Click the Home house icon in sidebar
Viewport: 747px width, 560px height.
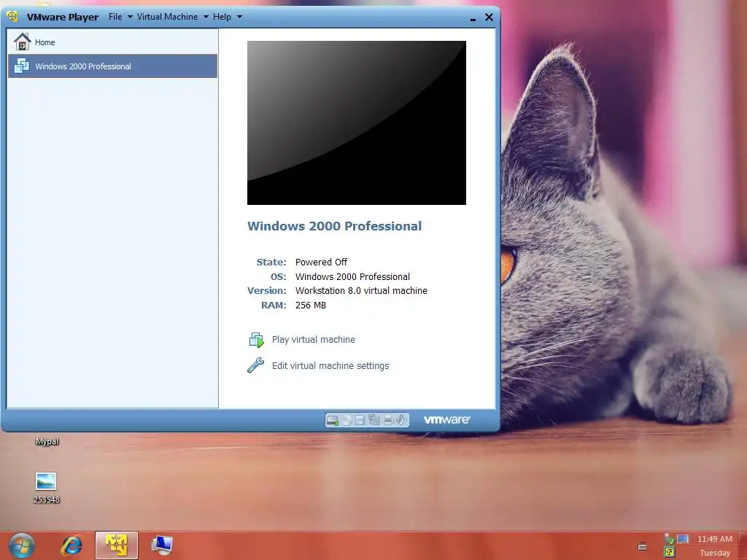pos(22,42)
